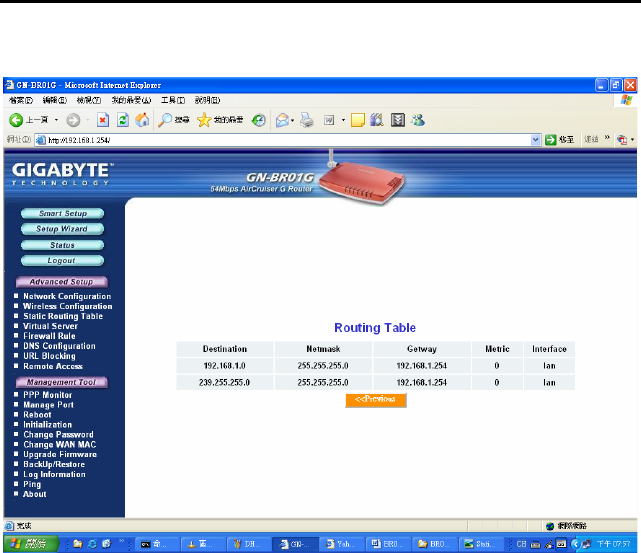Click the keyboard IME tray icon
641x553 pixels.
tap(535, 544)
